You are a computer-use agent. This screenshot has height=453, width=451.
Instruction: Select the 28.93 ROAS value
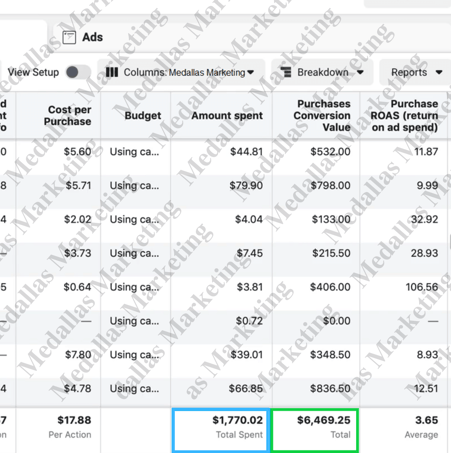(x=424, y=253)
